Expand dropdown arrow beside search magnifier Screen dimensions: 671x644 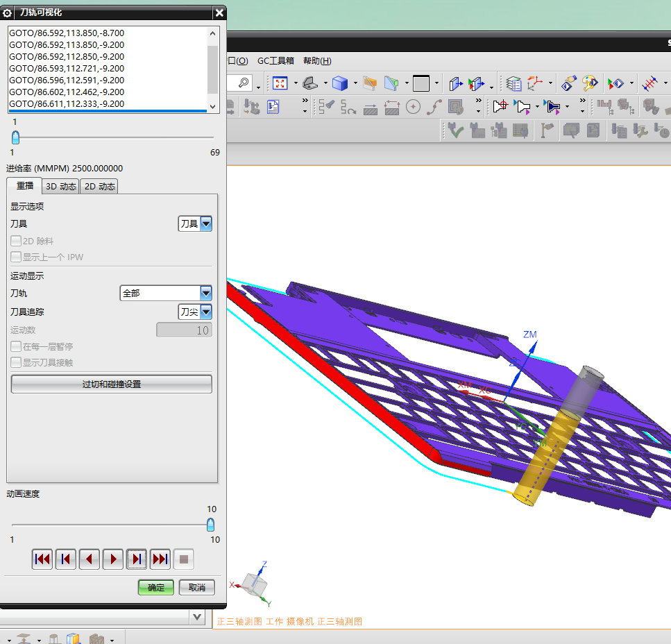pyautogui.click(x=258, y=87)
